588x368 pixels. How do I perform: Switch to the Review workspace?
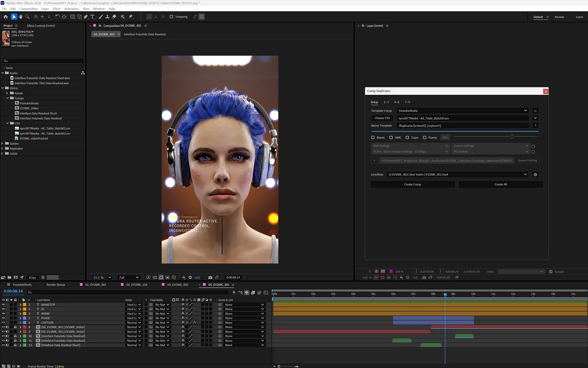(x=559, y=17)
